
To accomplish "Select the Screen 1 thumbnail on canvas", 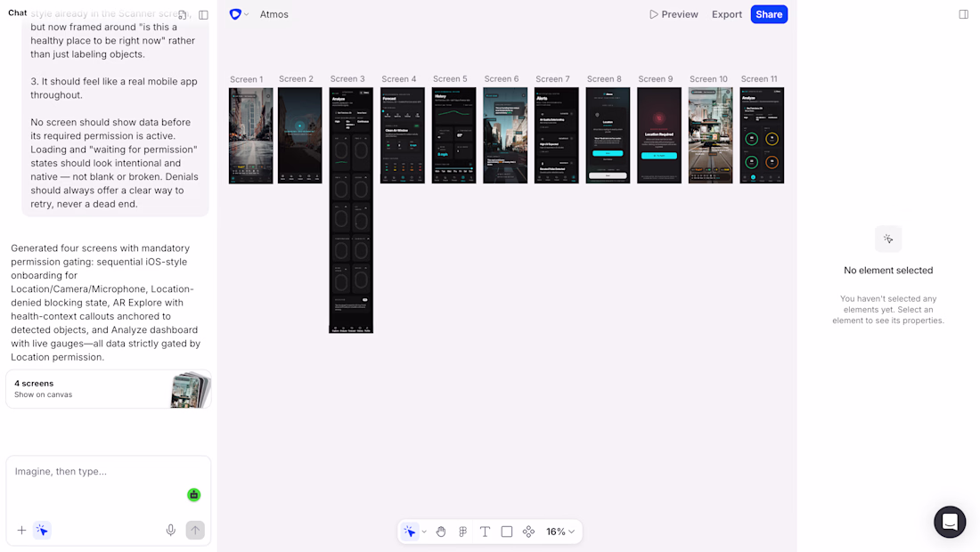I will (x=250, y=135).
